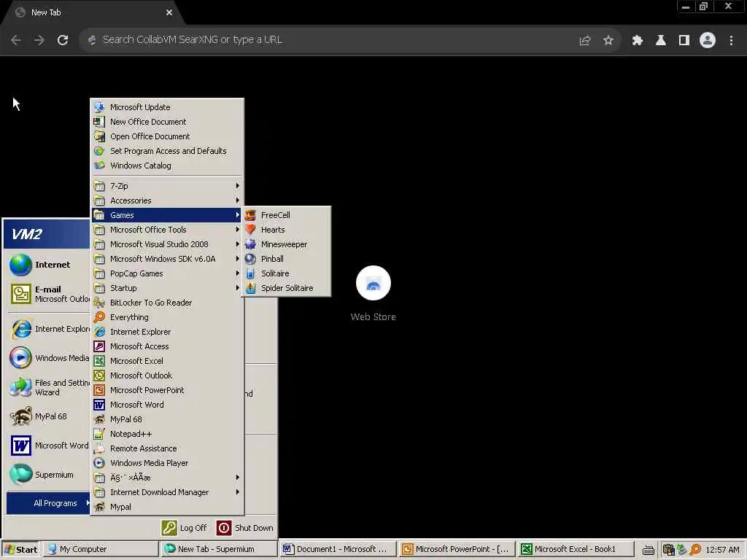747x560 pixels.
Task: Select the highlighted Games menu item
Action: [167, 215]
